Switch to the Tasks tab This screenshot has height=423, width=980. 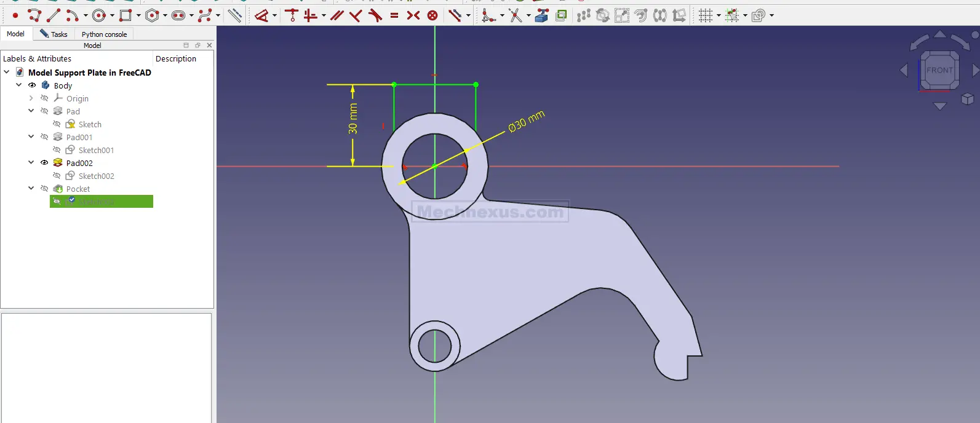click(54, 34)
